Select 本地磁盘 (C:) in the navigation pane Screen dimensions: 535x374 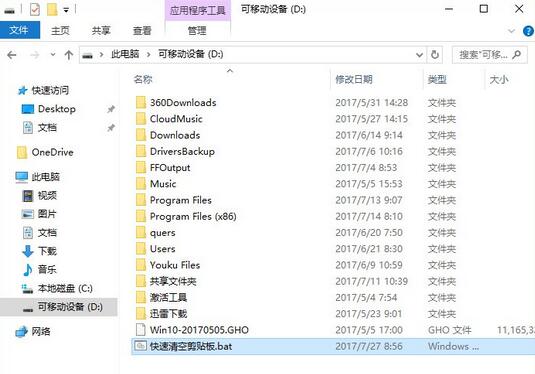click(x=65, y=288)
